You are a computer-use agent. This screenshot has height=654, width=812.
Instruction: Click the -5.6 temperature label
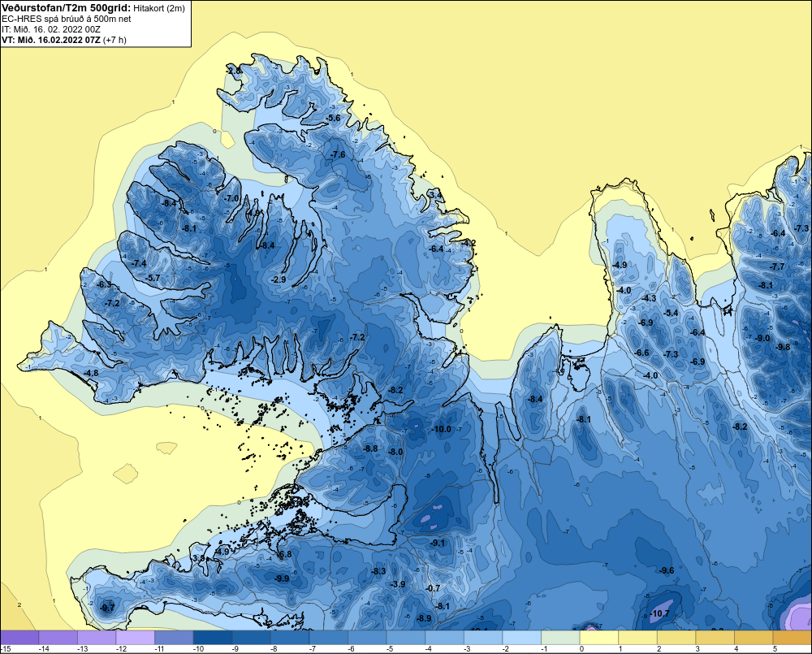(334, 118)
